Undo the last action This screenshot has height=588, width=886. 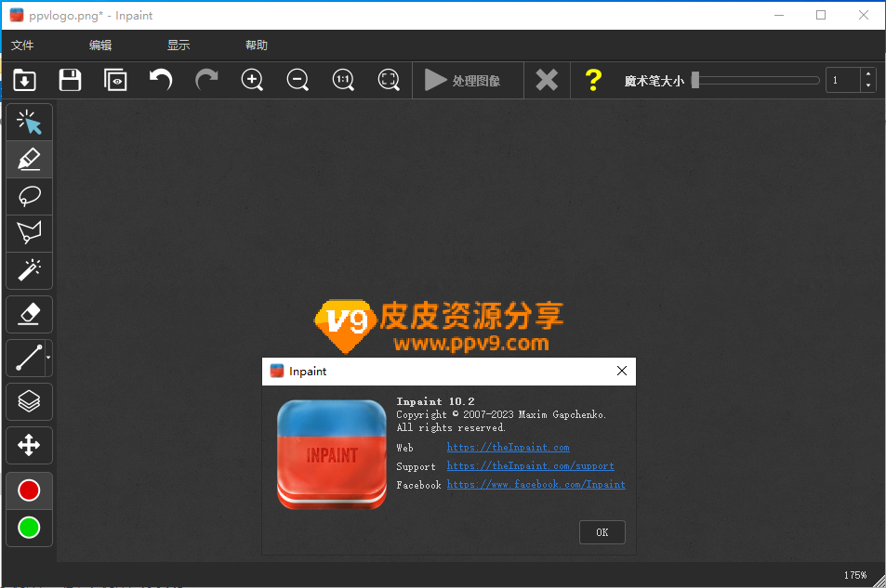161,80
